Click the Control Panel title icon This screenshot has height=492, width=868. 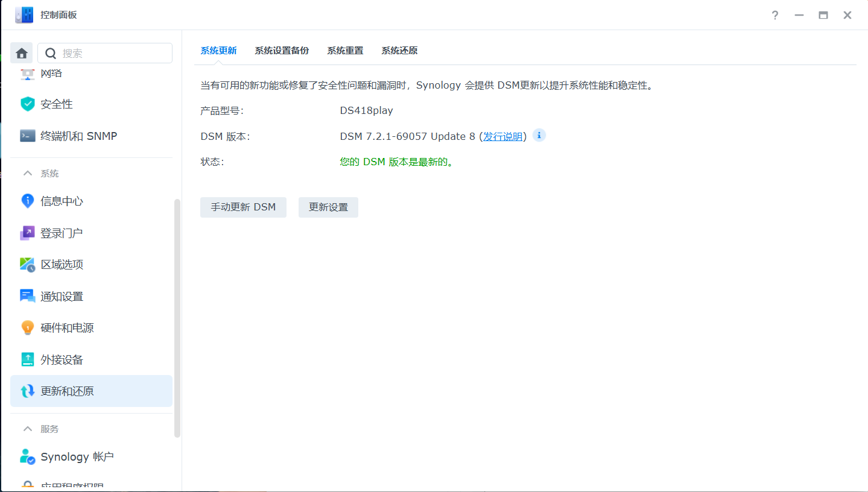point(24,15)
